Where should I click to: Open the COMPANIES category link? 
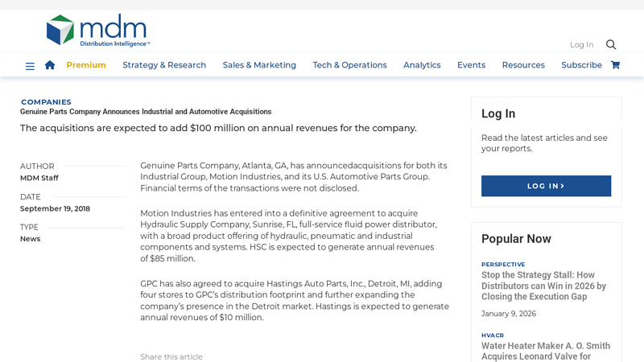coord(46,102)
